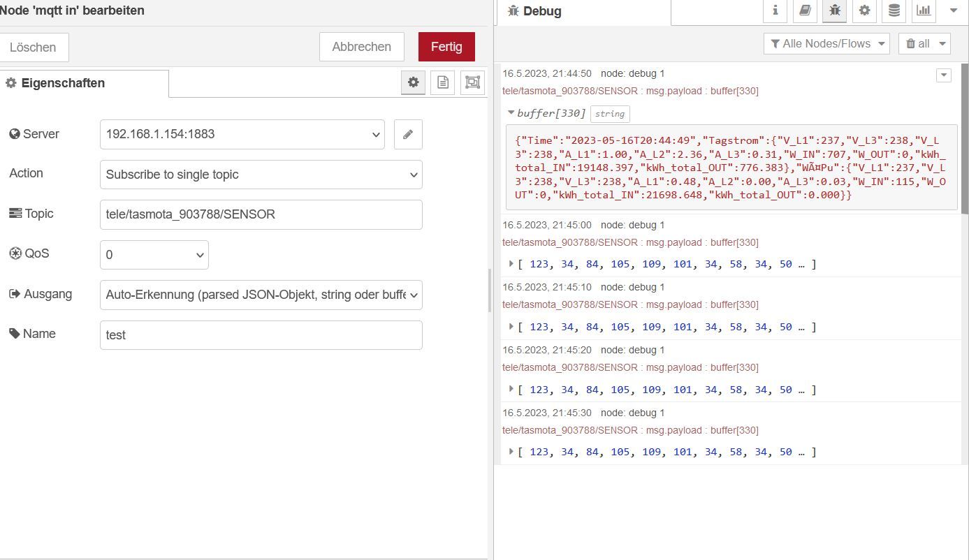Expand the 21:45:30 buffer array
Screen dimensions: 969x560
click(x=511, y=451)
